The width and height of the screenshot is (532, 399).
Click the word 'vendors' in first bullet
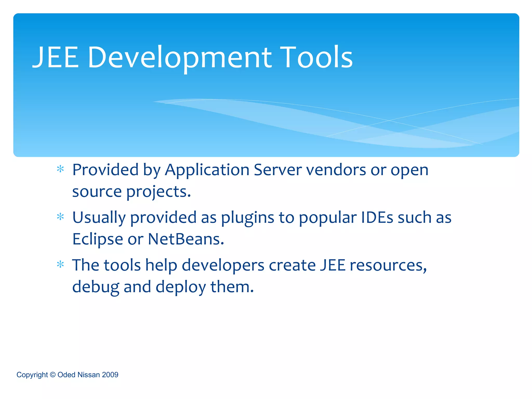coord(336,170)
